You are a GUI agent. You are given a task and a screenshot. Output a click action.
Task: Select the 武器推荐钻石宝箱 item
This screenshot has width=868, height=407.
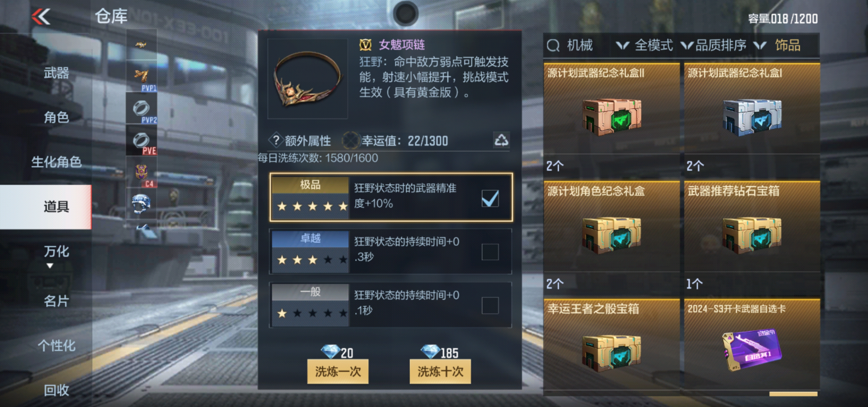(x=752, y=236)
